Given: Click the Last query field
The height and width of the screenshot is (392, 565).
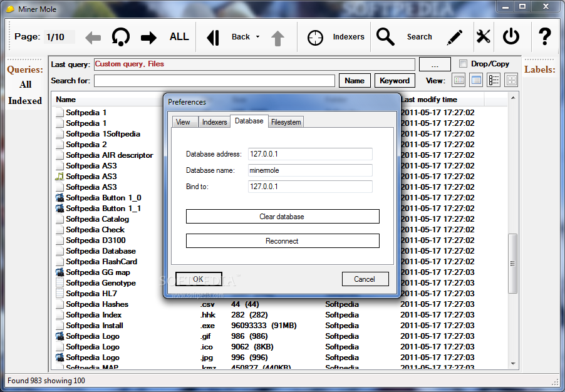Looking at the screenshot, I should click(254, 64).
